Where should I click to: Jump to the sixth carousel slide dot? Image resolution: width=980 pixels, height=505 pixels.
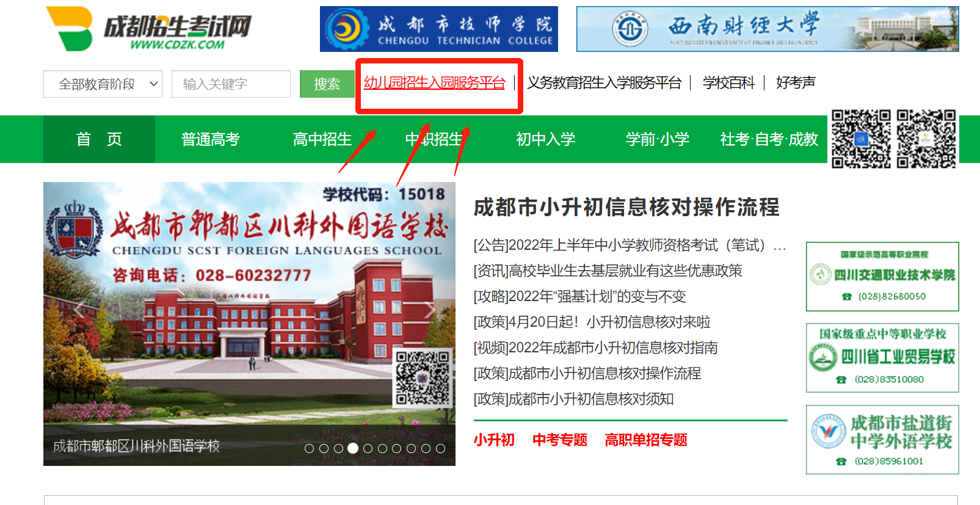coord(382,448)
